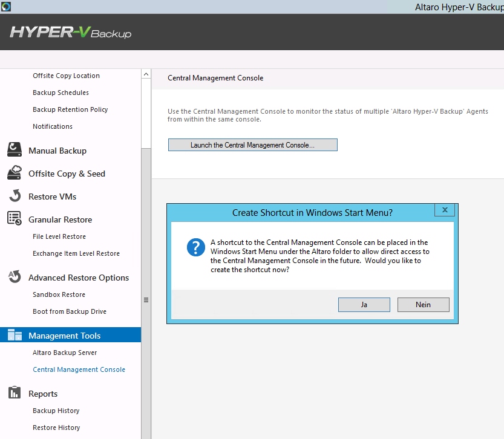This screenshot has width=504, height=439.
Task: Click the Offsite Copy & Seed cloud icon
Action: tap(15, 172)
